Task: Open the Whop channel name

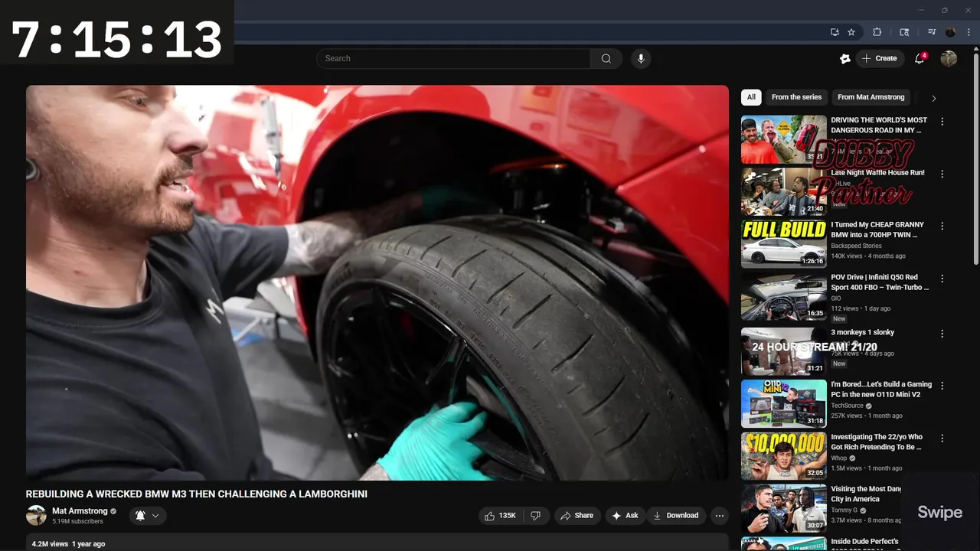Action: click(x=839, y=458)
